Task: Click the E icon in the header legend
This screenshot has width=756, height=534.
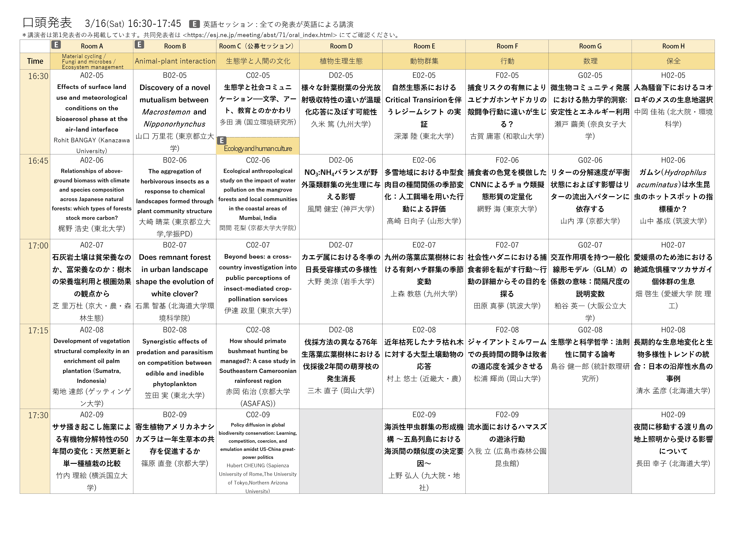Action: click(194, 24)
